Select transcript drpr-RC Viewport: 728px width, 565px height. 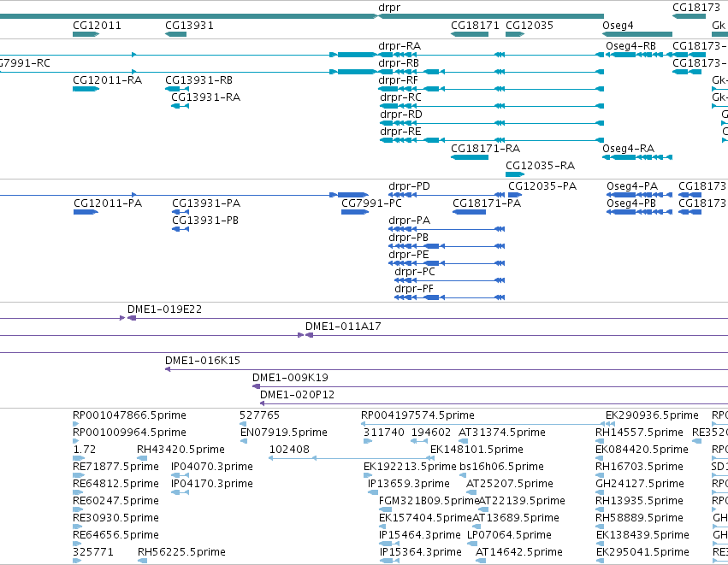click(x=400, y=97)
